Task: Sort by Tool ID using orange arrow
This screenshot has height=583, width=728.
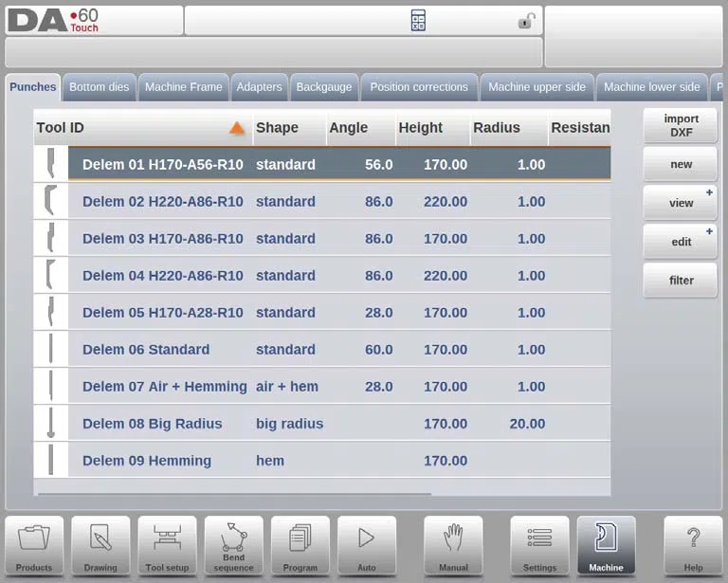Action: tap(237, 128)
